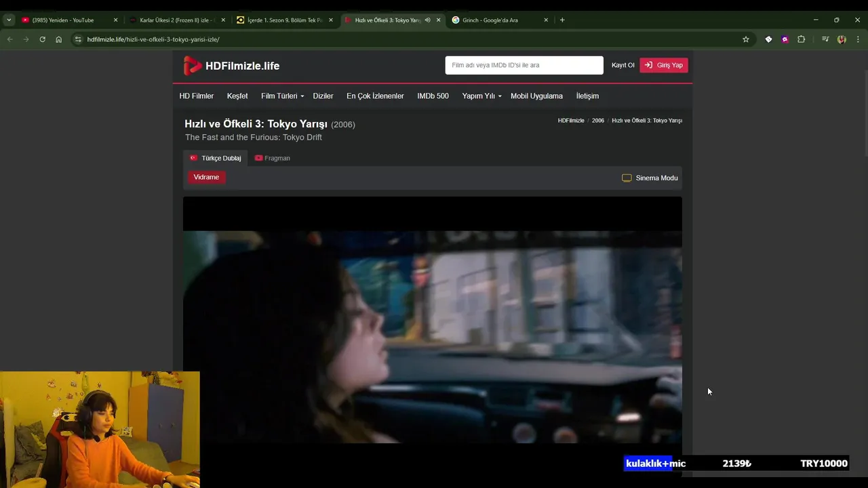This screenshot has width=868, height=488.
Task: Click the HDFilmizle breadcrumb link
Action: (x=571, y=121)
